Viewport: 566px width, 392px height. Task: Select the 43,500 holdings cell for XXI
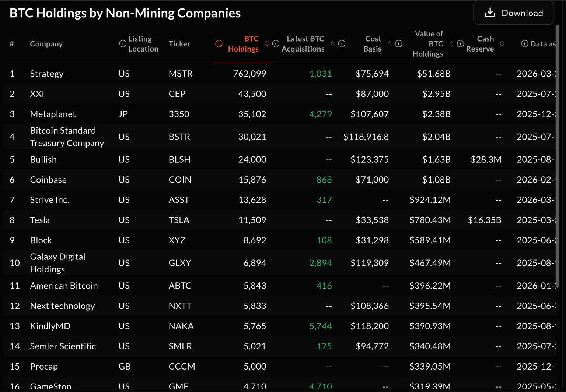252,94
